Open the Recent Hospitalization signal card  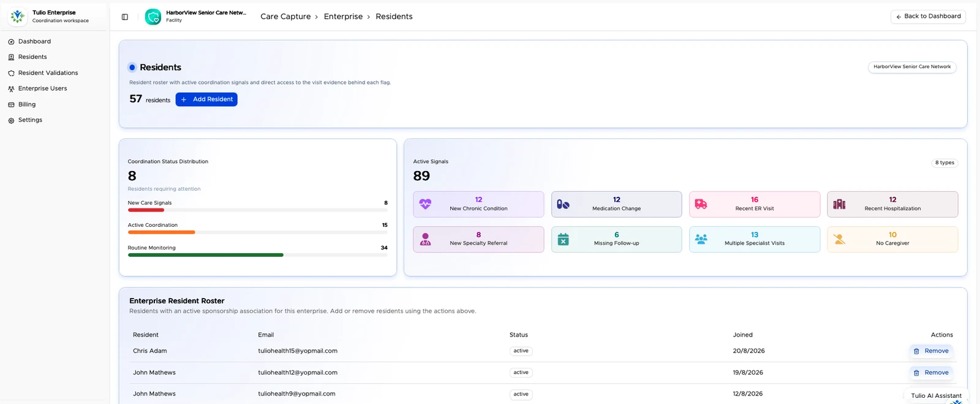click(x=892, y=204)
